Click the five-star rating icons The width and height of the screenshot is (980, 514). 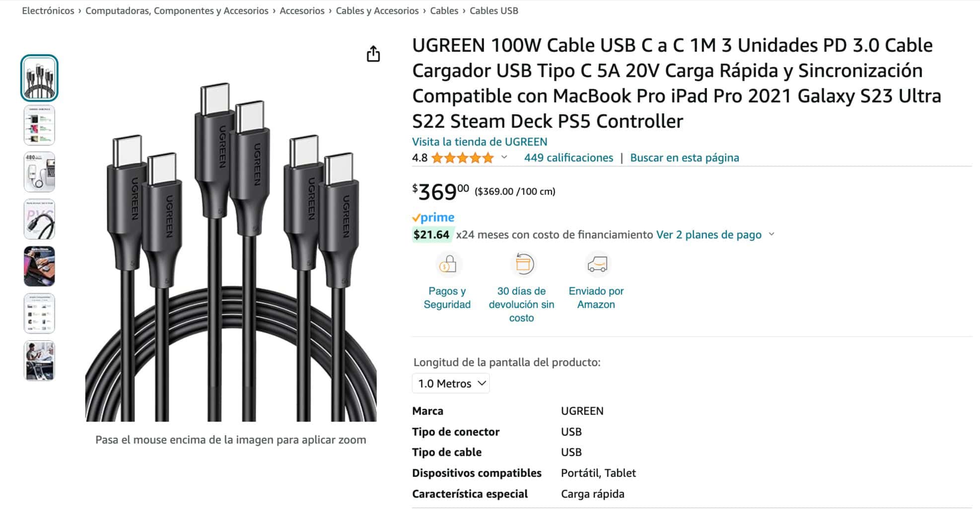[462, 158]
